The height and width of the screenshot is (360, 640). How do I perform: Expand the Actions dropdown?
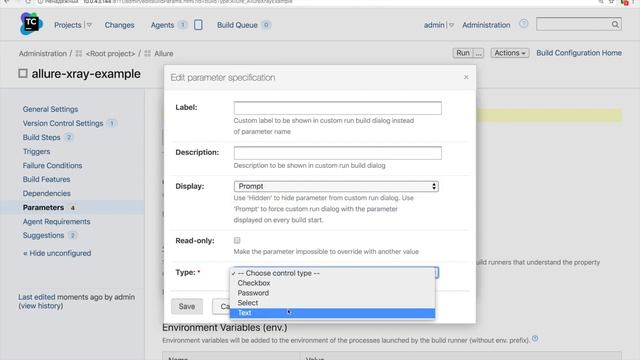pyautogui.click(x=510, y=53)
